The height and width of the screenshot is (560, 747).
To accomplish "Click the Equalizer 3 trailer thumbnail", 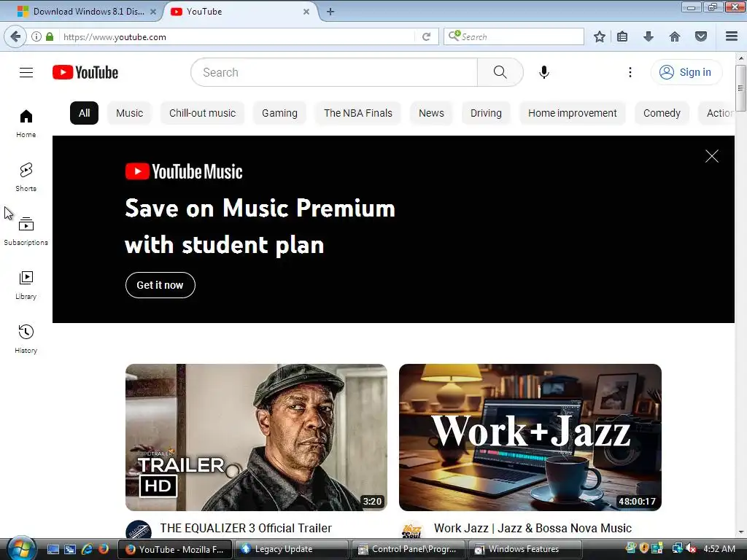I will pyautogui.click(x=256, y=437).
